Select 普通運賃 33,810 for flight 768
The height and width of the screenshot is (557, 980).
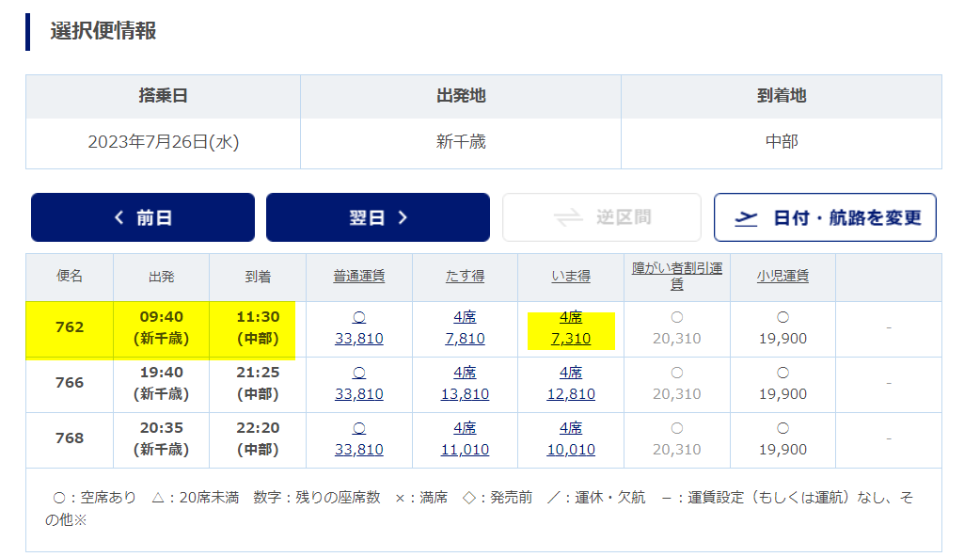[358, 450]
